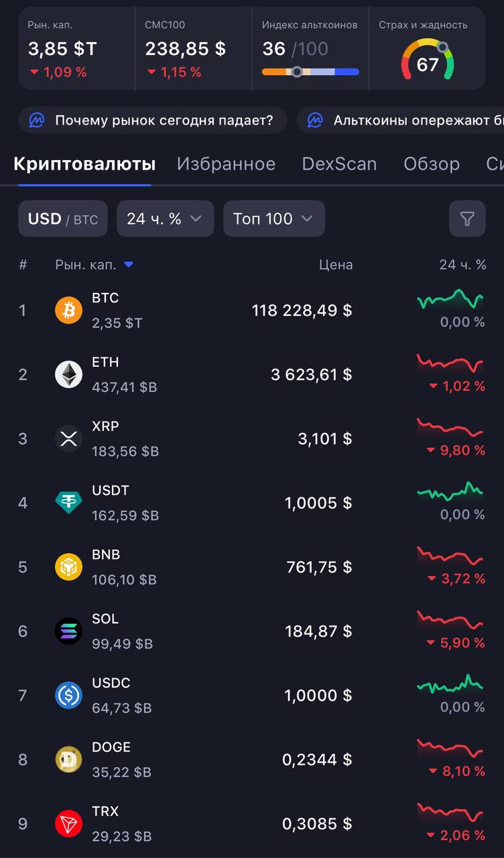Sort by market cap column header
The image size is (504, 858).
click(x=94, y=265)
